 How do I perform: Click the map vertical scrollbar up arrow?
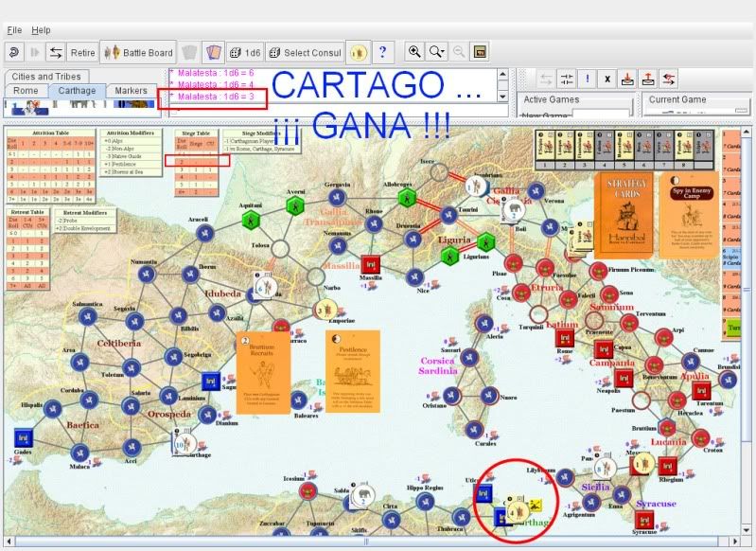coord(747,132)
